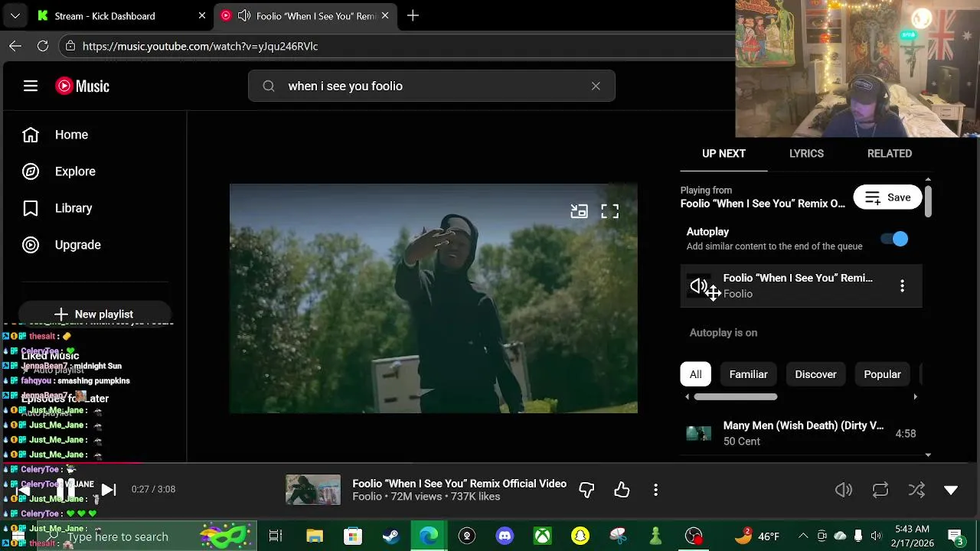Open the Windows notification center
This screenshot has width=980, height=551.
(955, 536)
